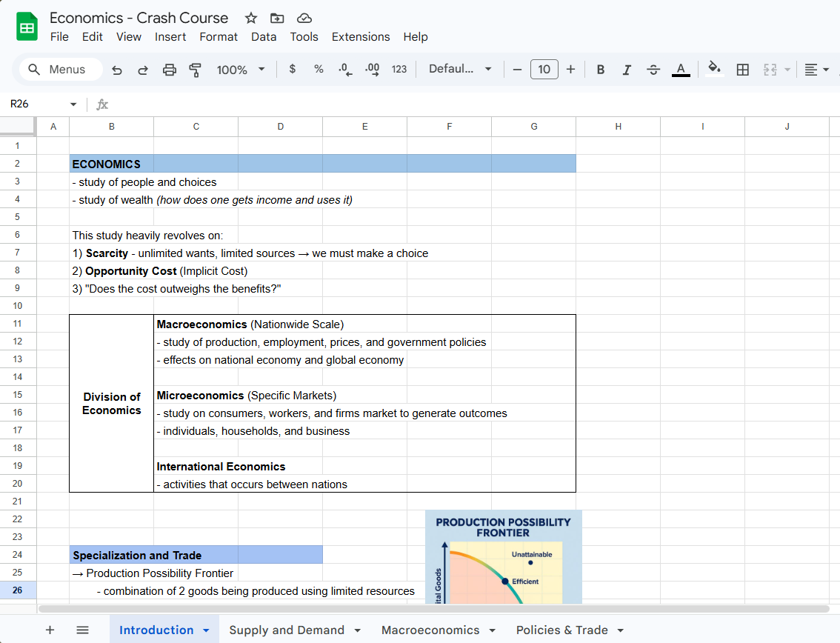The image size is (840, 643).
Task: Click the horizontal align icon
Action: click(811, 70)
